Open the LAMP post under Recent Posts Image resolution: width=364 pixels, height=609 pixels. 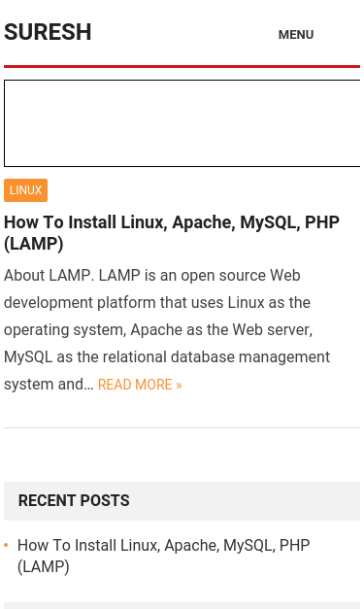point(163,556)
